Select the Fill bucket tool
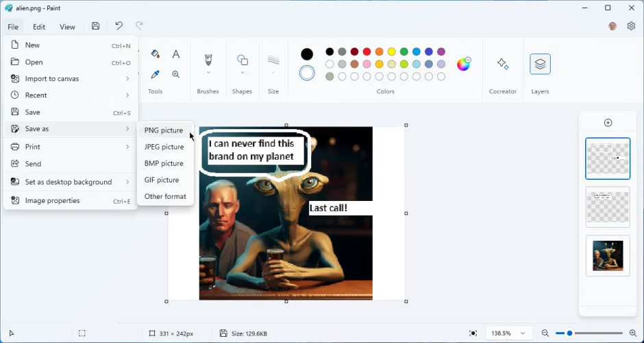644x343 pixels. [156, 54]
